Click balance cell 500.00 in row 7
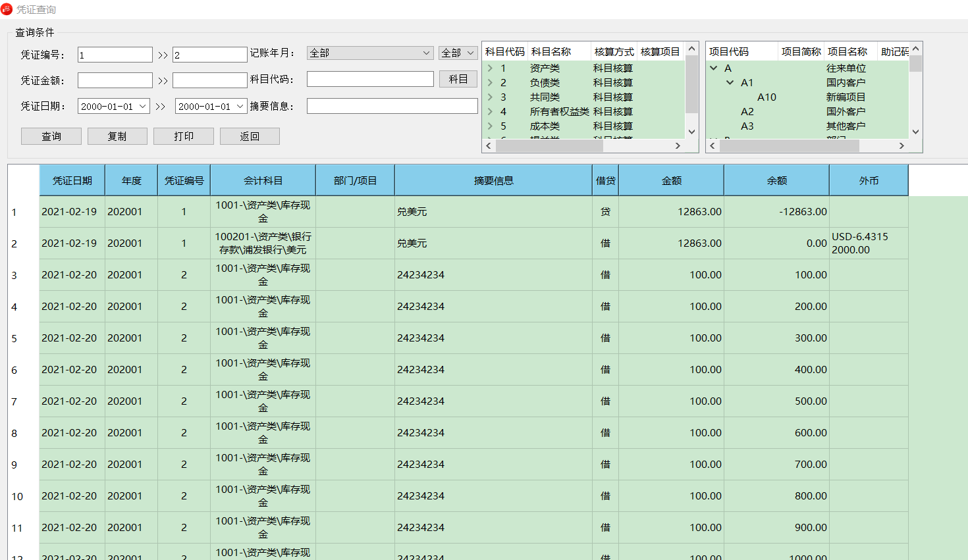The image size is (968, 560). point(777,401)
